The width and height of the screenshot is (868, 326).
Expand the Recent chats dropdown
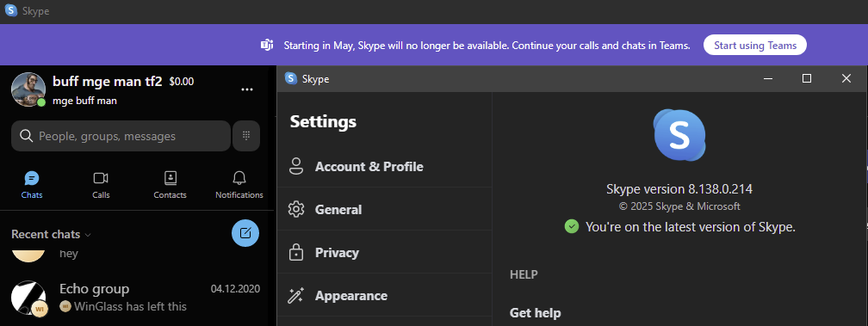51,234
